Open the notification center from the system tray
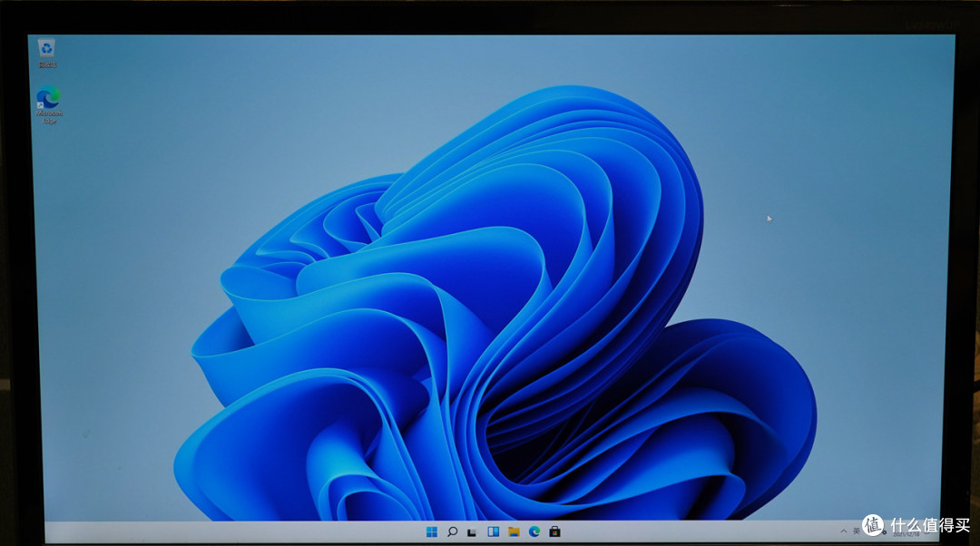The image size is (980, 546). (x=907, y=531)
